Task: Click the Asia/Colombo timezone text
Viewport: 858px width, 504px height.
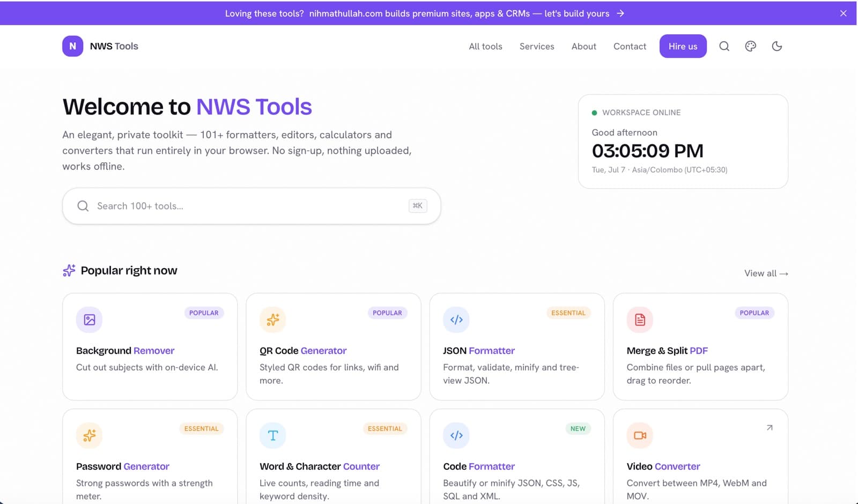Action: [x=679, y=169]
